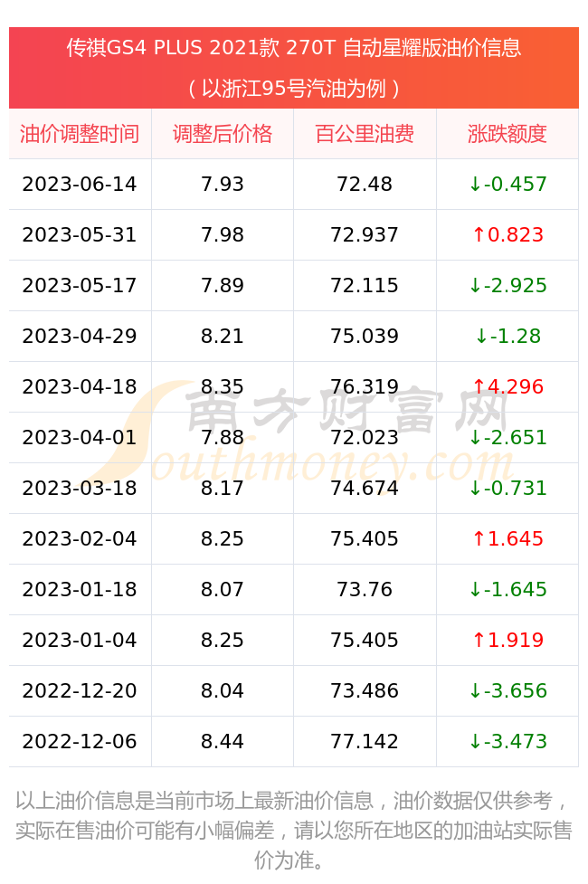Image resolution: width=588 pixels, height=884 pixels.
Task: Click the change value ↑4.296
Action: (x=507, y=387)
